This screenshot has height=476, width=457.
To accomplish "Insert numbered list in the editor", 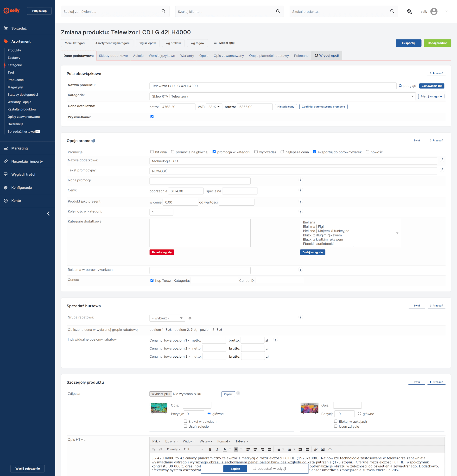I will [x=289, y=449].
